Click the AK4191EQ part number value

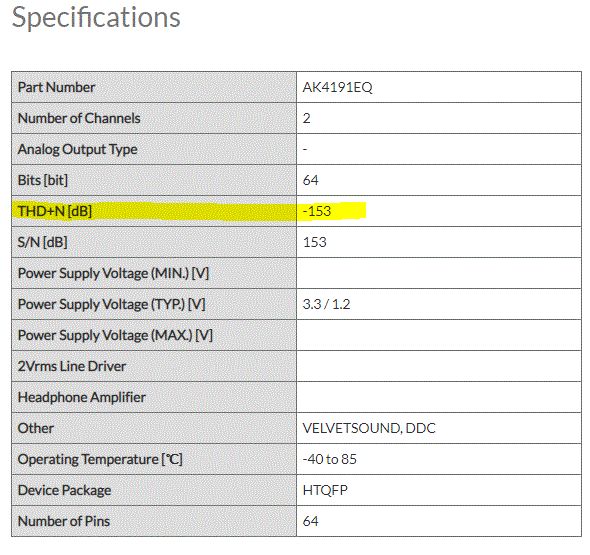coord(338,87)
